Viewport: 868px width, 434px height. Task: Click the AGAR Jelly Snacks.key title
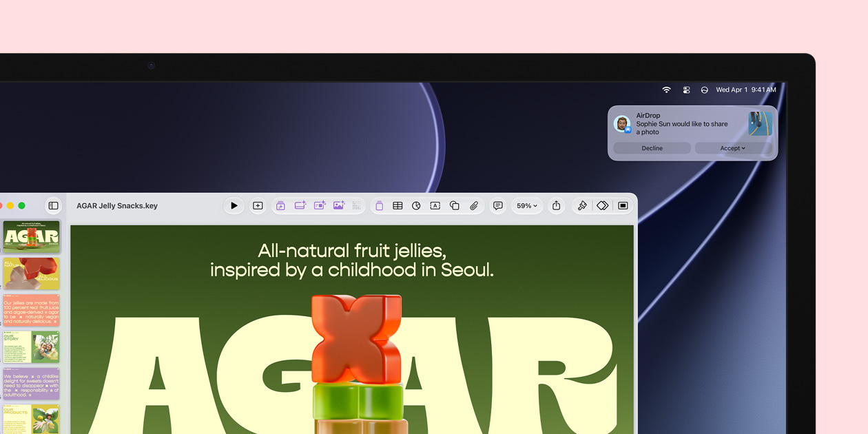(x=117, y=206)
